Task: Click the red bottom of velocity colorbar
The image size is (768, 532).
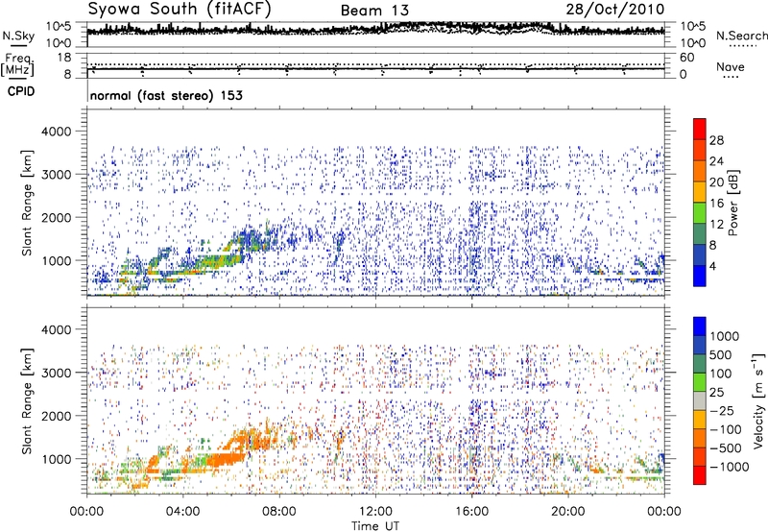Action: (x=700, y=475)
